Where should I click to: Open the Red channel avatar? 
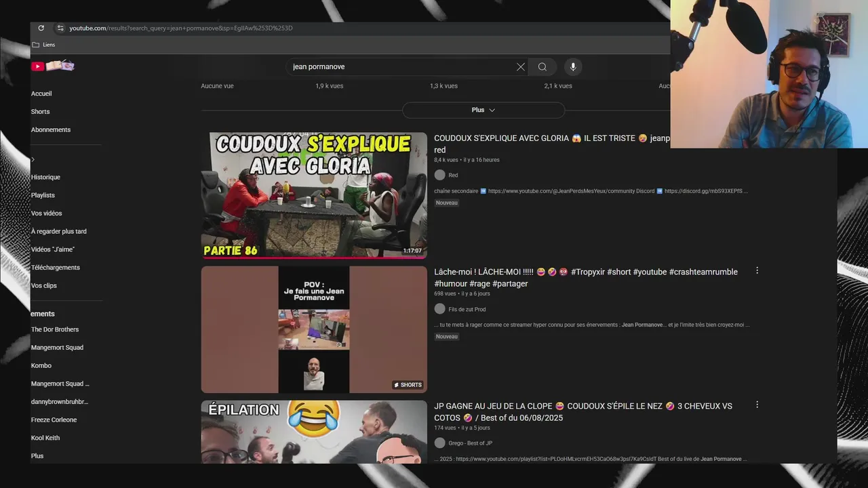pyautogui.click(x=439, y=175)
